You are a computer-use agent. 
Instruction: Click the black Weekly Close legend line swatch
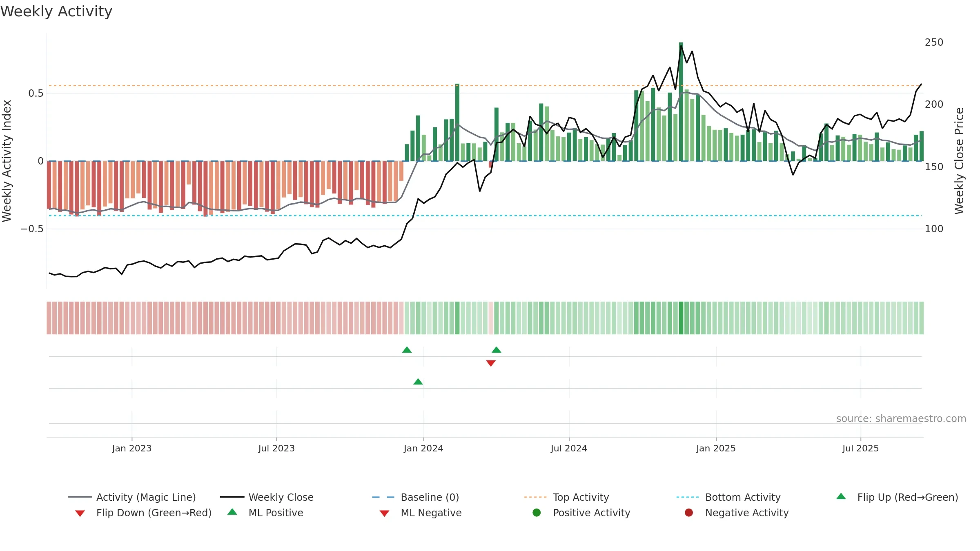point(232,497)
